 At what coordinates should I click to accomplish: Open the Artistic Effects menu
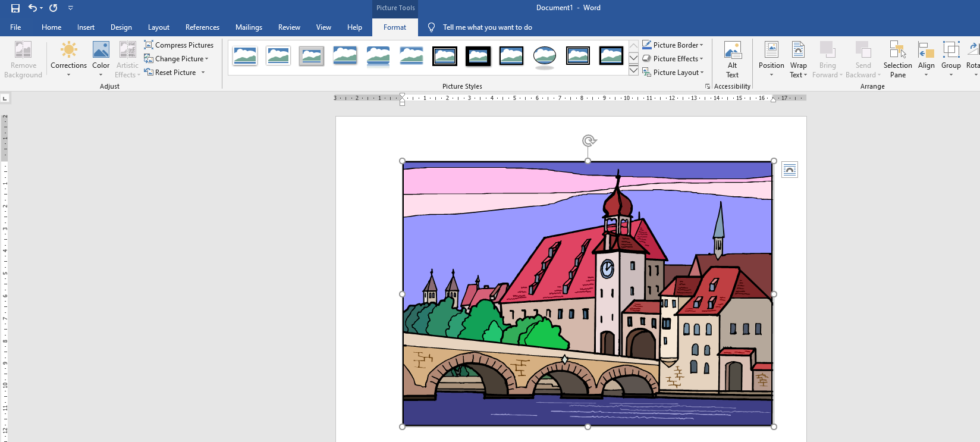click(127, 59)
